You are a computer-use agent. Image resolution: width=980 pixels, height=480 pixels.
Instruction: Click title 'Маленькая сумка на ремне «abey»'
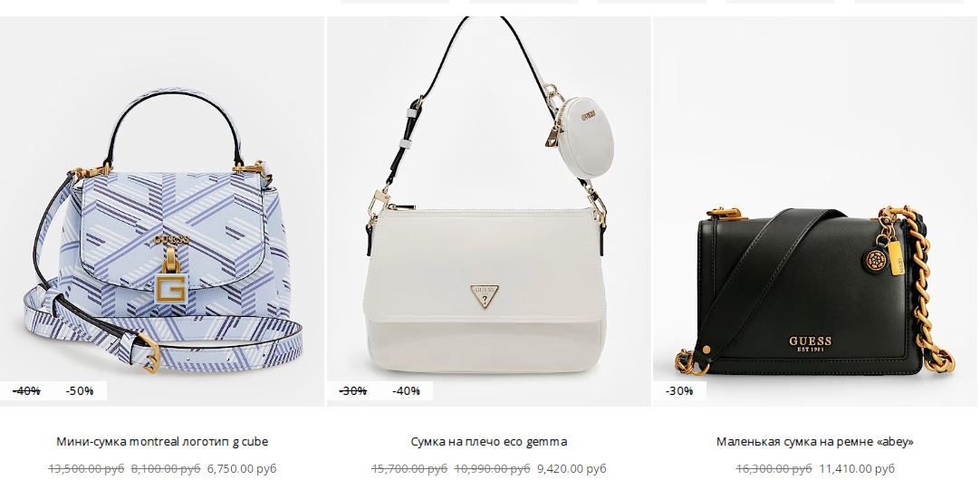(x=815, y=441)
